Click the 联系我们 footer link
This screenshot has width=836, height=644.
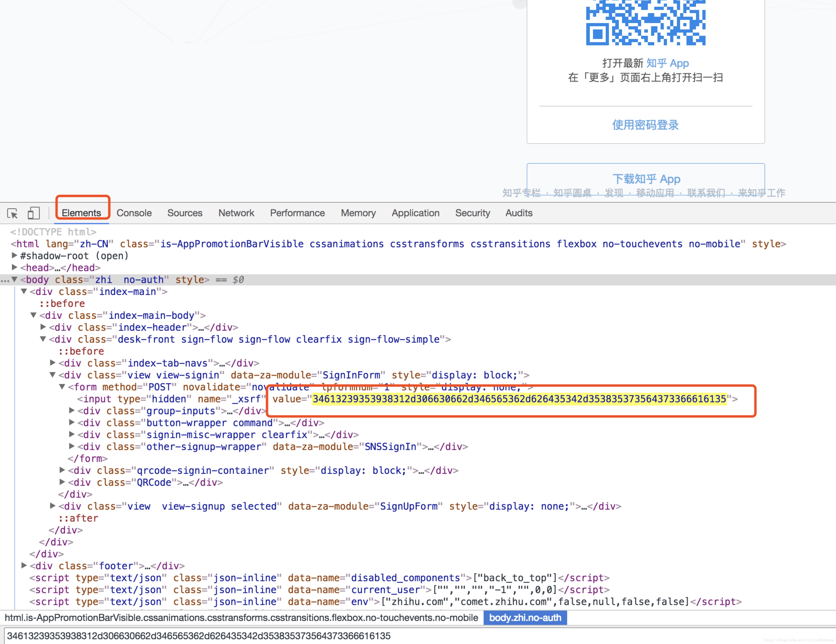click(706, 193)
